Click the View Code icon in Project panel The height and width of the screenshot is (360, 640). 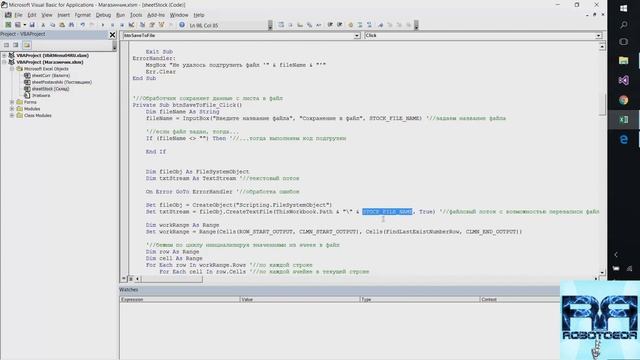(6, 45)
